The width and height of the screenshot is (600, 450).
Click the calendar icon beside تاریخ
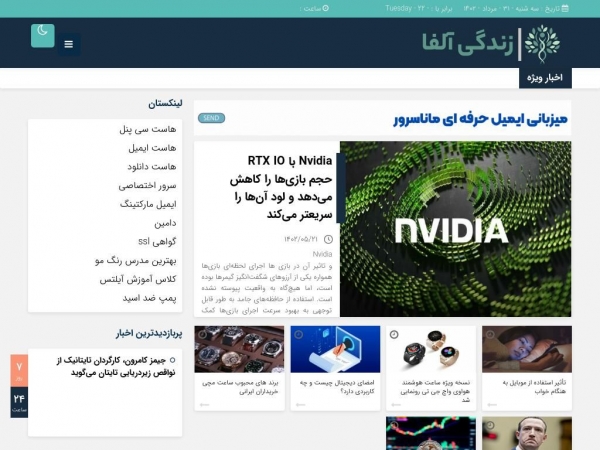pyautogui.click(x=565, y=8)
